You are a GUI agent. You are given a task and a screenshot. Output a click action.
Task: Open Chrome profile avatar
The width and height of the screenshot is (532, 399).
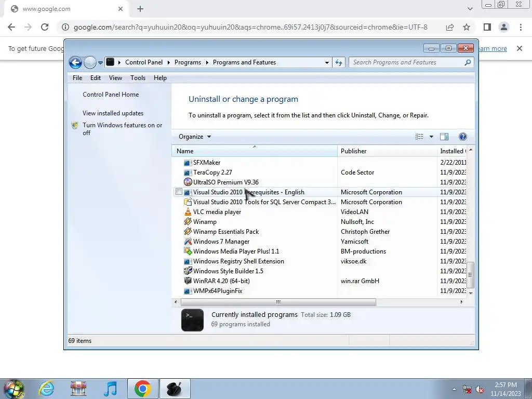(x=504, y=27)
